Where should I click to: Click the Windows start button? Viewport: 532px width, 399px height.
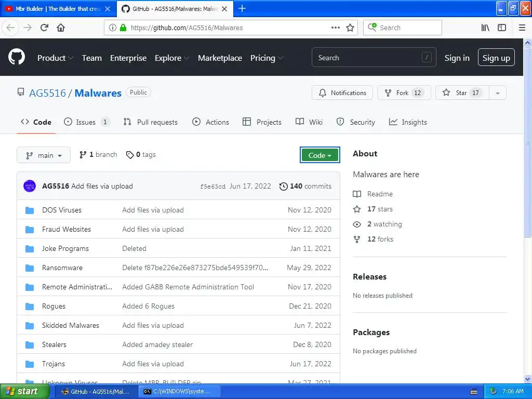click(x=24, y=392)
